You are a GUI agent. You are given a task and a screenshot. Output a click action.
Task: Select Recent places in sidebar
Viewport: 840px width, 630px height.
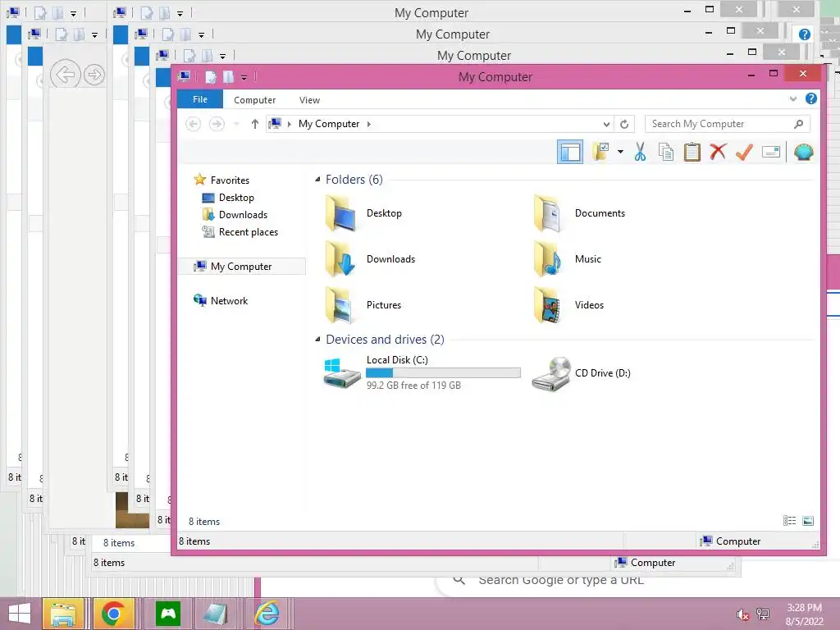pyautogui.click(x=240, y=232)
